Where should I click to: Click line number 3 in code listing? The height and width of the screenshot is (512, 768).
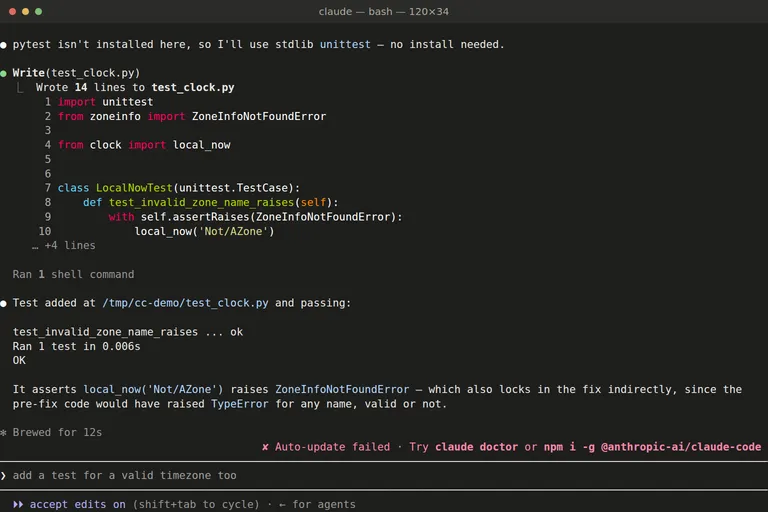[x=48, y=130]
